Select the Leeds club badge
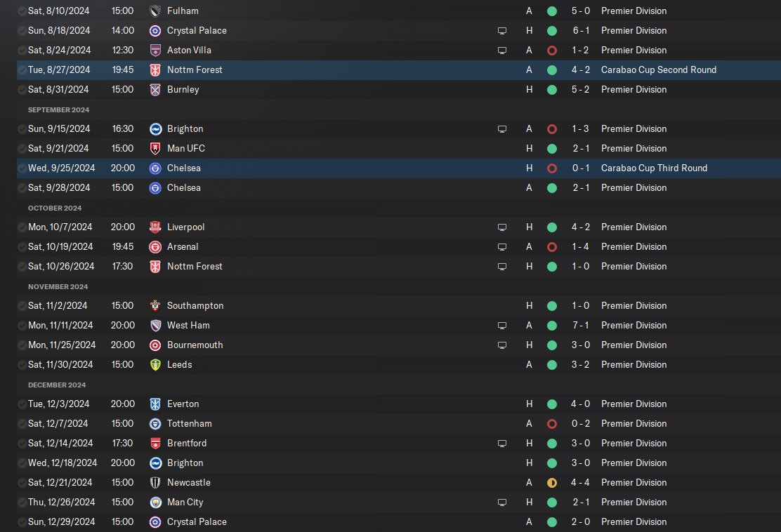 point(155,365)
